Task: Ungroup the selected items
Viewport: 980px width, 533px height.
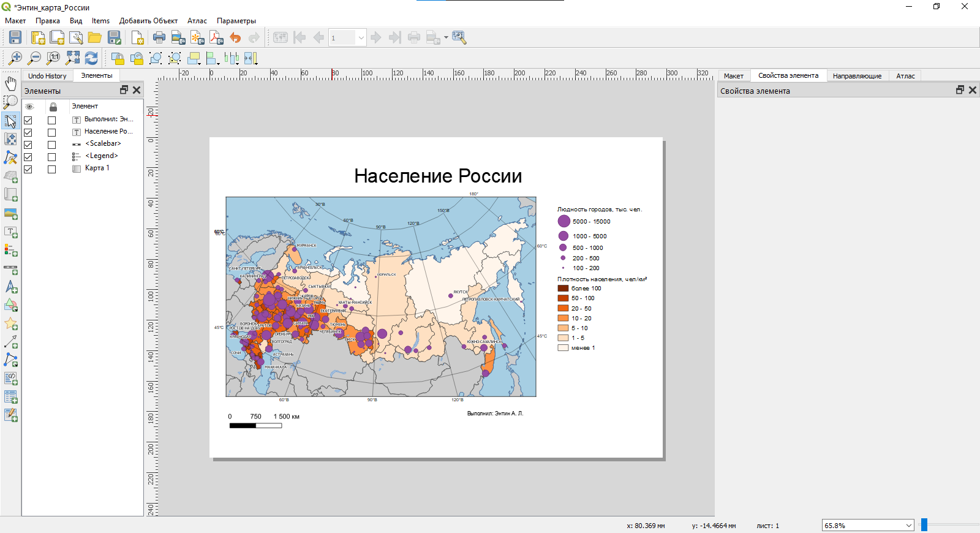Action: 175,58
